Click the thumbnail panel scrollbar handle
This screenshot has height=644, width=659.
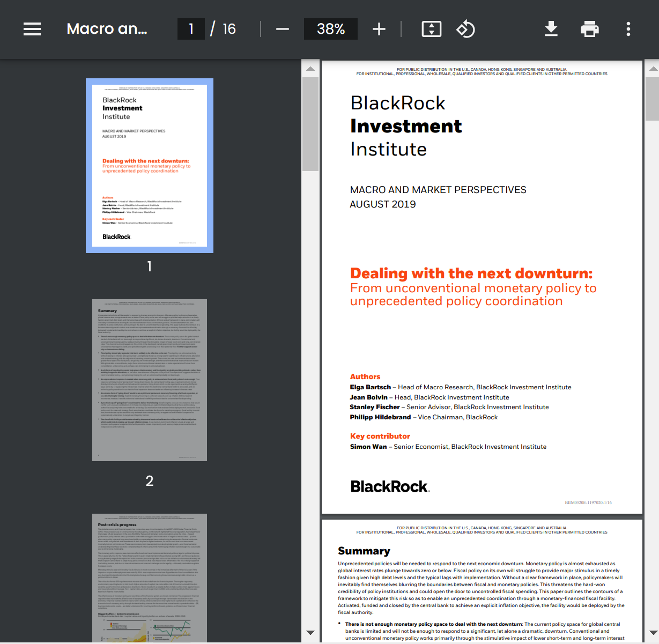coord(310,124)
